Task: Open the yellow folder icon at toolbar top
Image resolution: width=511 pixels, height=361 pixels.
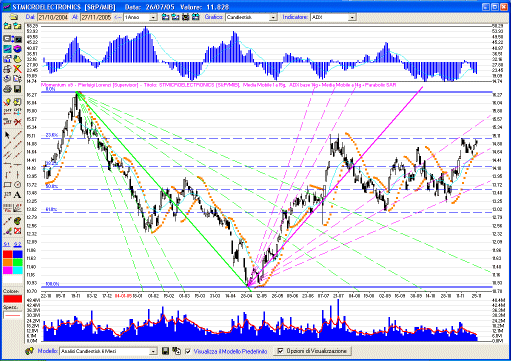Action: click(x=13, y=17)
